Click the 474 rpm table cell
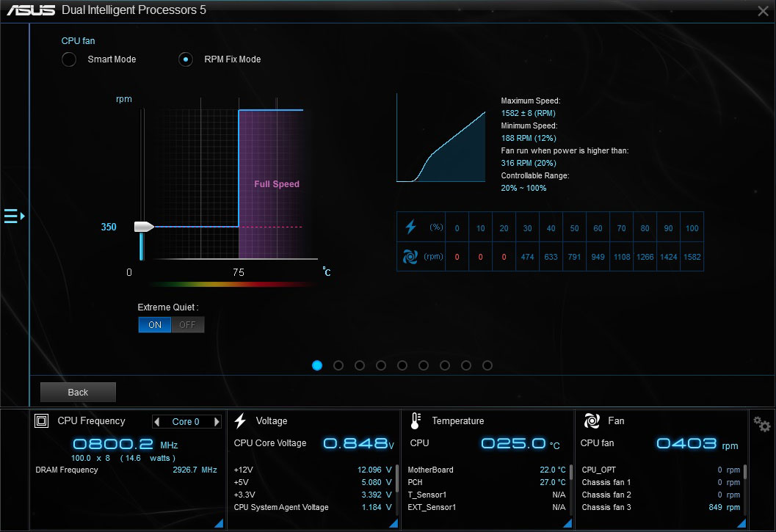The height and width of the screenshot is (532, 776). (528, 257)
